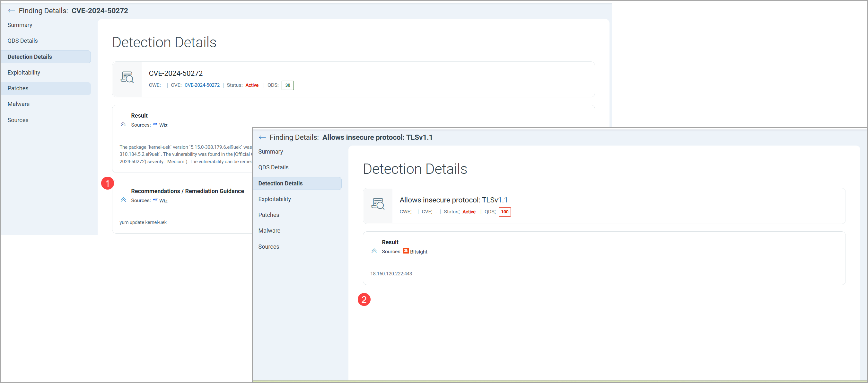Click the detection magnifier icon for CVE-2024-50272

pos(127,77)
